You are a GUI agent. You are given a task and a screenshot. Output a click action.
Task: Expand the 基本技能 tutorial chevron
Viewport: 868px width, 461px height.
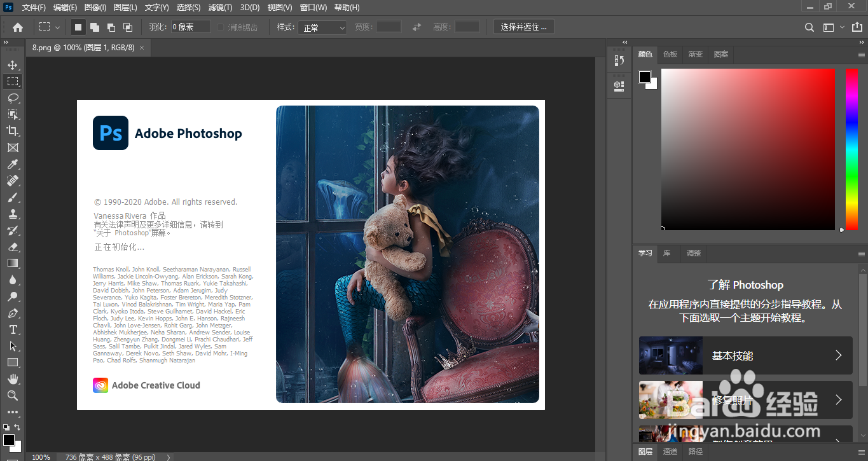(x=838, y=355)
